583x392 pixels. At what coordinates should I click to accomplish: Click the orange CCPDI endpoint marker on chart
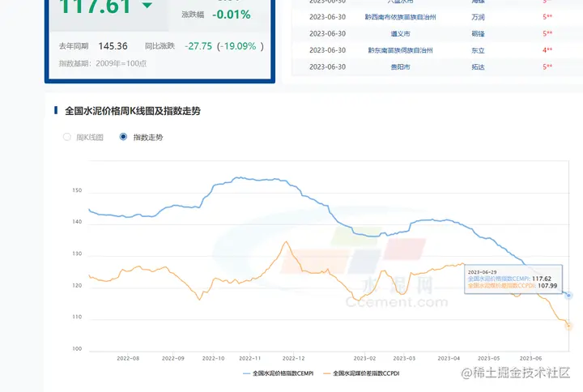click(568, 326)
